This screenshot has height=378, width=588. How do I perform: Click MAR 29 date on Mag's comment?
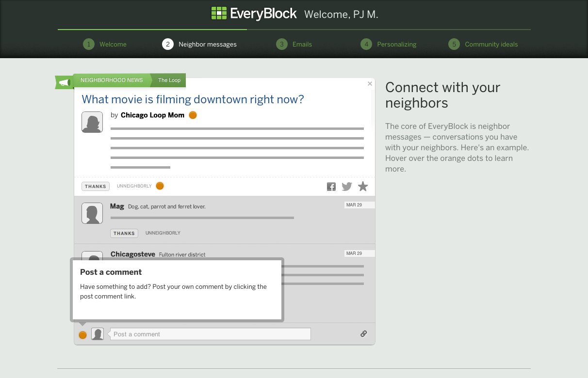tap(359, 205)
